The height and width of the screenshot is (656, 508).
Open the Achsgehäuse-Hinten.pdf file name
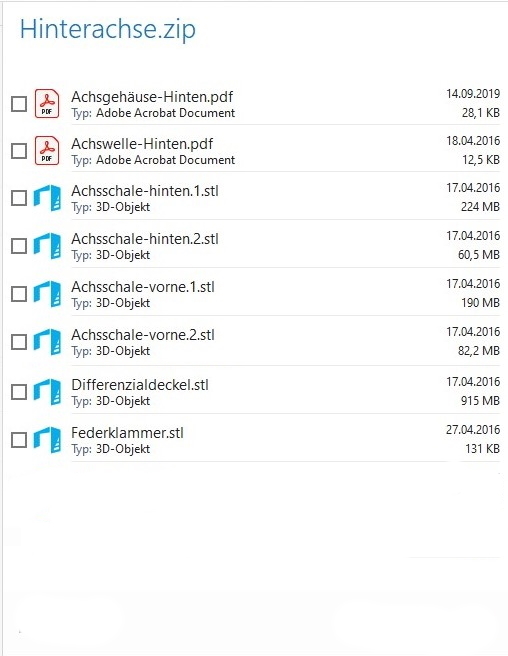152,97
